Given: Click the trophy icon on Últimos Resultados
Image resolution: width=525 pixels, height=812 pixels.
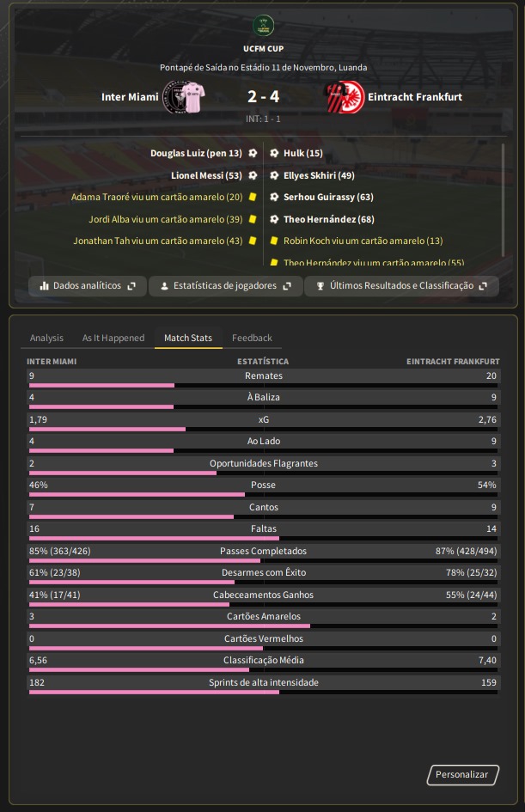Looking at the screenshot, I should click(x=320, y=286).
